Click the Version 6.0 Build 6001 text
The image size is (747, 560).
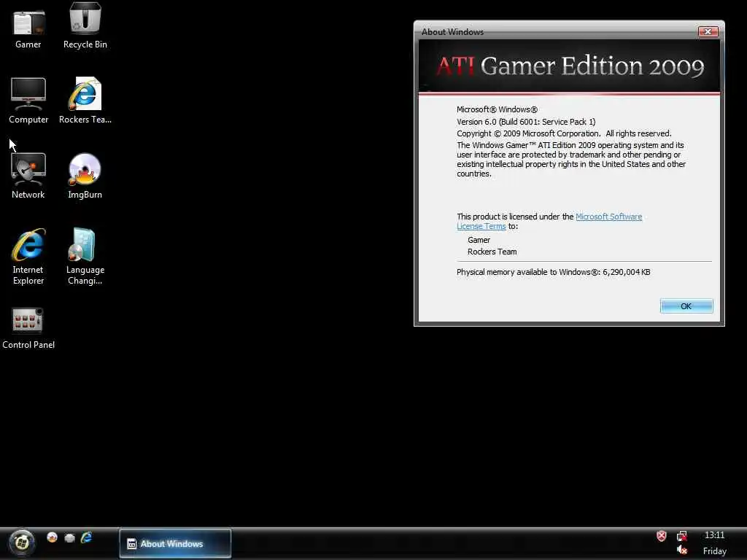pyautogui.click(x=526, y=122)
